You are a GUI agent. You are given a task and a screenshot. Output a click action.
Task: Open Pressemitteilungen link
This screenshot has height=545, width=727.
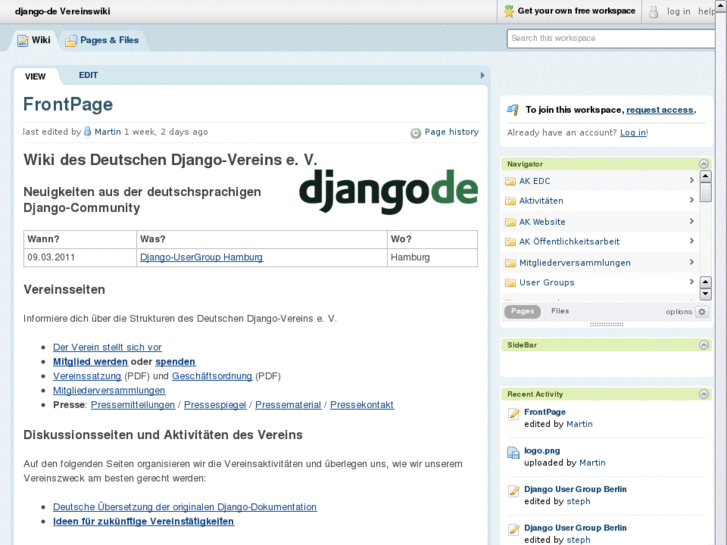click(x=133, y=405)
